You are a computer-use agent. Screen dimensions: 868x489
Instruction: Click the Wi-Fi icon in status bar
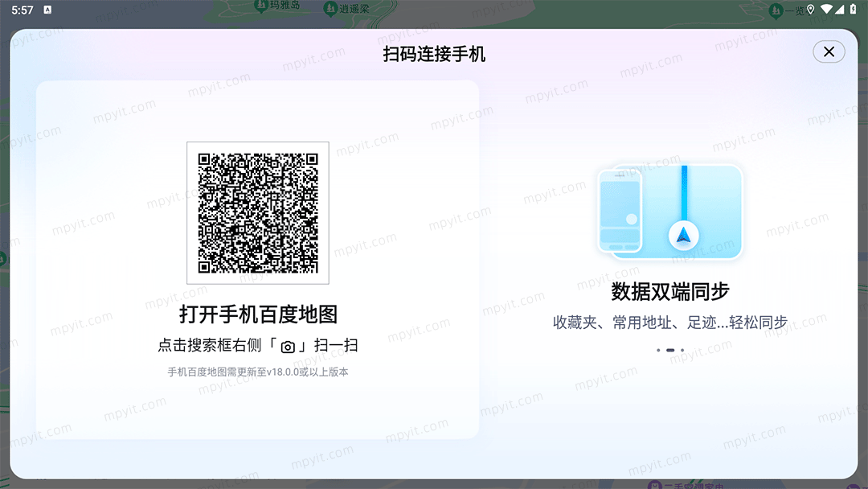pyautogui.click(x=826, y=10)
